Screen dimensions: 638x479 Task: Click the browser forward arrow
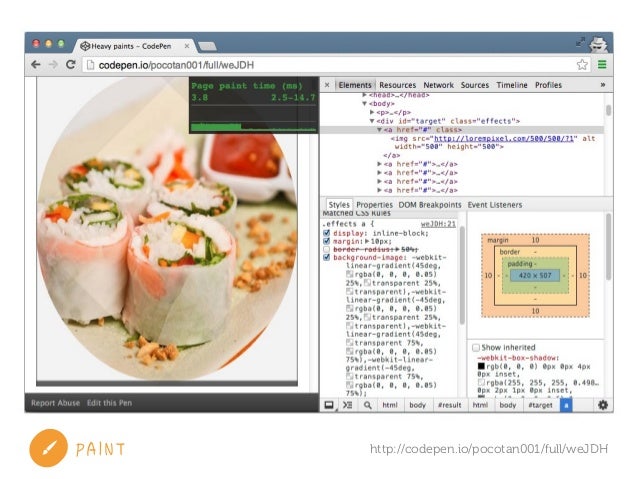click(x=53, y=65)
